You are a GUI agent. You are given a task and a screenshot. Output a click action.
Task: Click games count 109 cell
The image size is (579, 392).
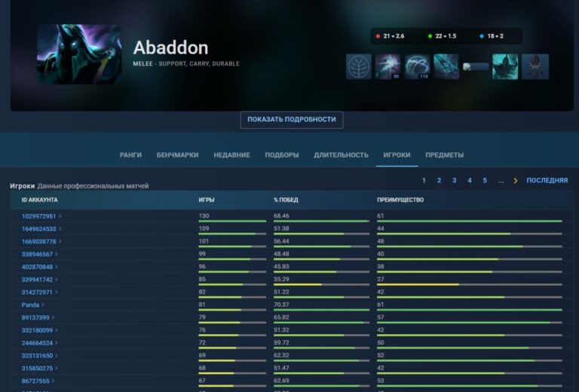[204, 228]
